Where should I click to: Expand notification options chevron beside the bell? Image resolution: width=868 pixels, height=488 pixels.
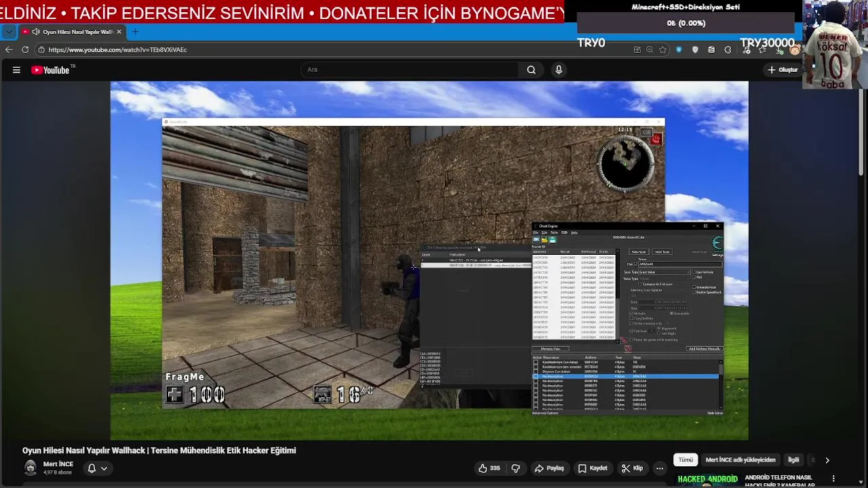pyautogui.click(x=104, y=468)
